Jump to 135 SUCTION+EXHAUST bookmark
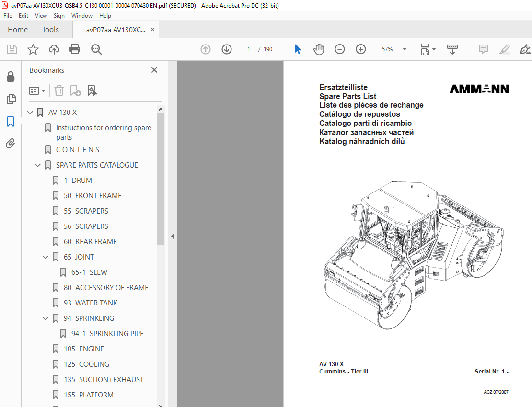532x407 pixels. click(x=104, y=380)
